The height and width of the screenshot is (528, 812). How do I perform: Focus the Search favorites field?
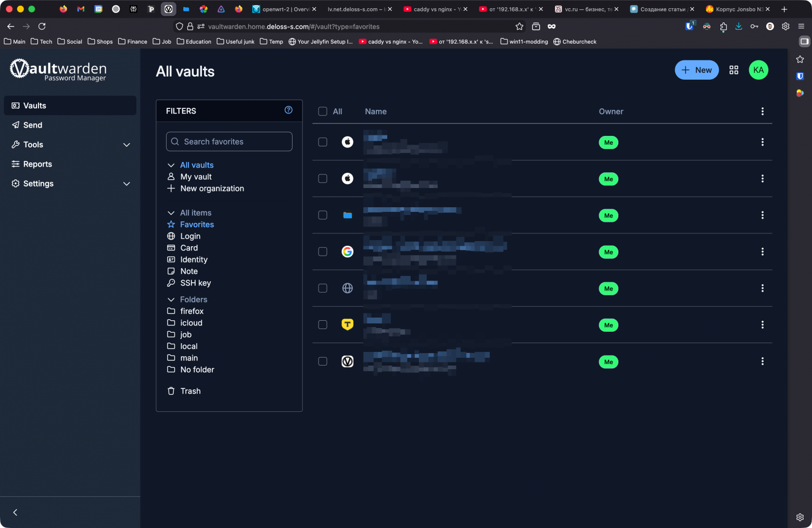point(229,142)
